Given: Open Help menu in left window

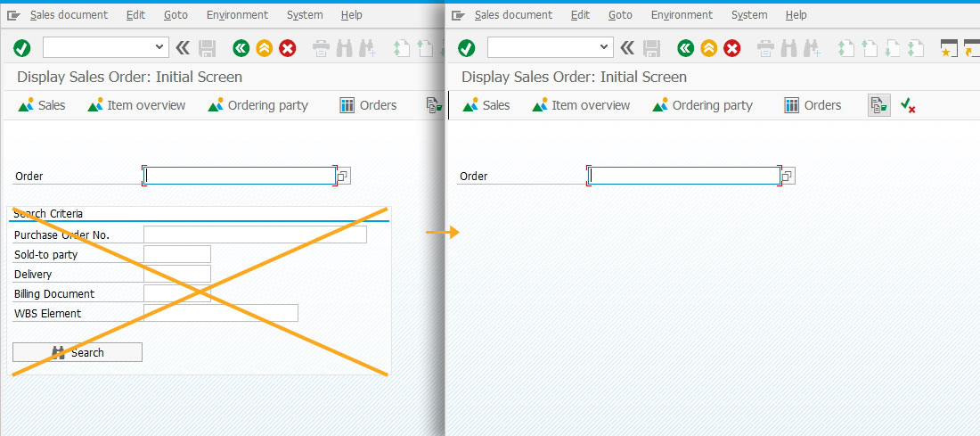Looking at the screenshot, I should pos(352,15).
